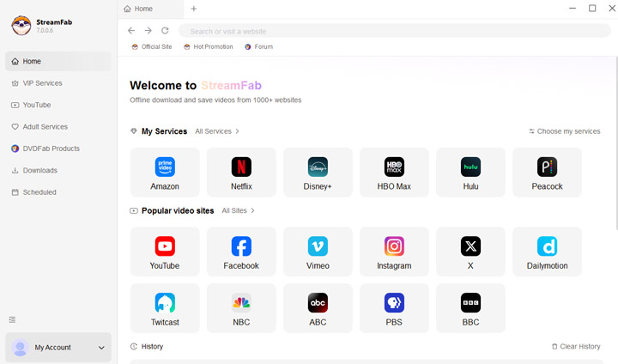Image resolution: width=618 pixels, height=364 pixels.
Task: Open the Netflix service tile
Action: pyautogui.click(x=241, y=173)
